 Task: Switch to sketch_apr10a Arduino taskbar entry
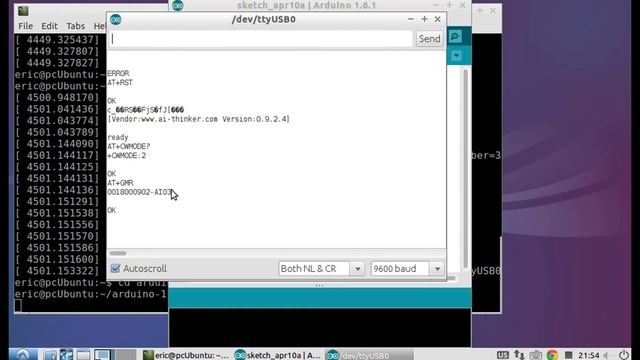(x=278, y=355)
